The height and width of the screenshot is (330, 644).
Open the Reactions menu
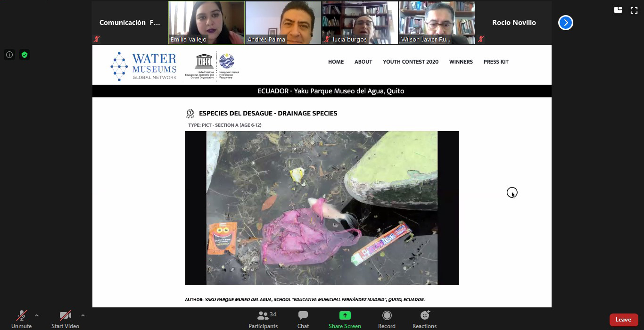click(424, 319)
